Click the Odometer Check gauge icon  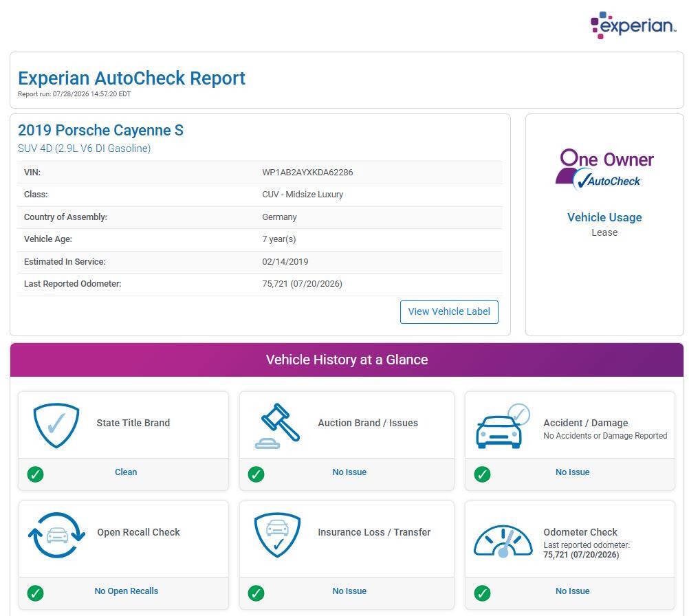pos(503,541)
